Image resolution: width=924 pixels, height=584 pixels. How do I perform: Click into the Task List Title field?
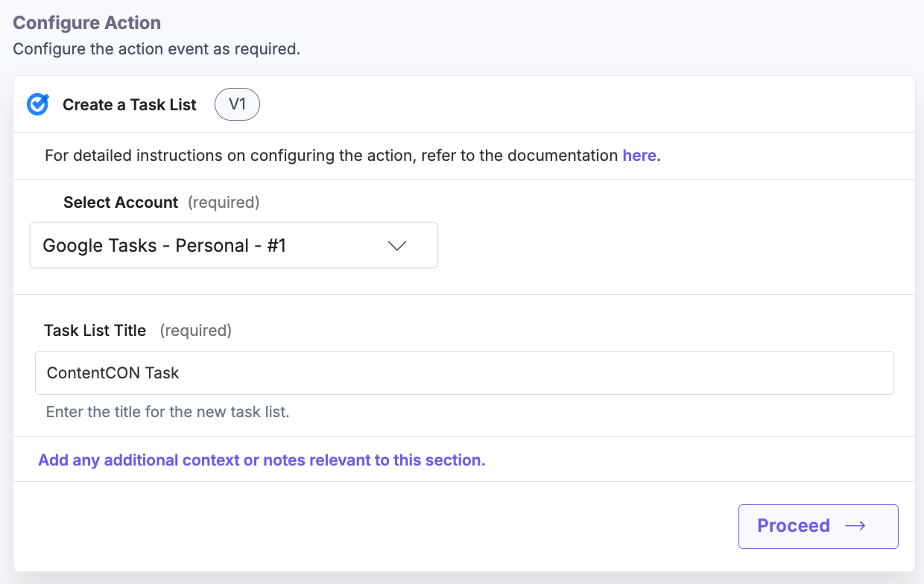(x=464, y=372)
